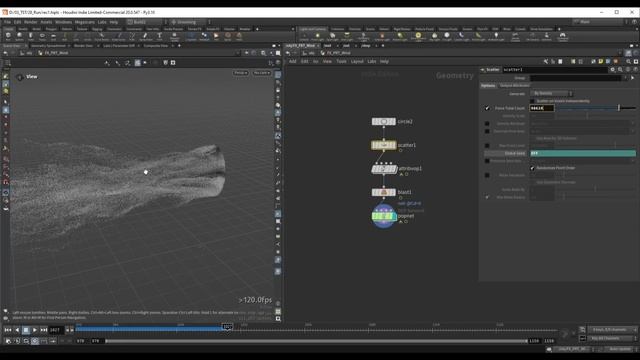Select the Curve Bezier shelf tool
Viewport: 640px width, 360px height.
101,37
